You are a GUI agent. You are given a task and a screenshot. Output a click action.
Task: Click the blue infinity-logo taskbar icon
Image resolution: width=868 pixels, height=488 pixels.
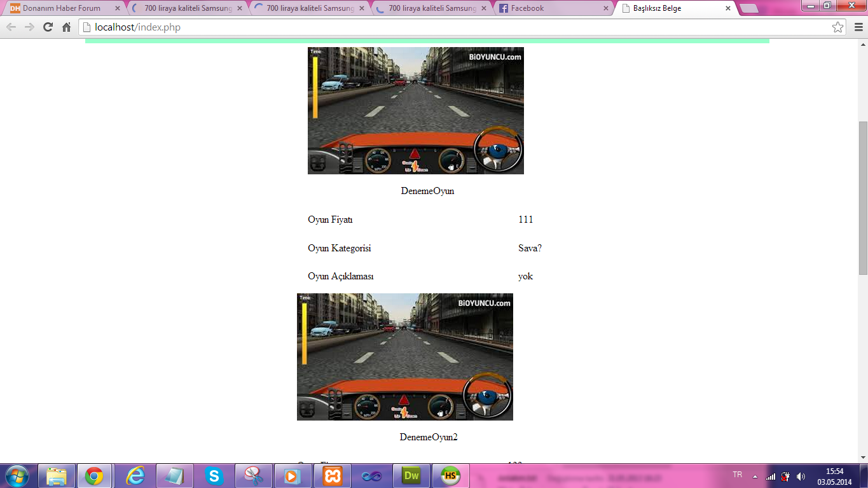(371, 476)
